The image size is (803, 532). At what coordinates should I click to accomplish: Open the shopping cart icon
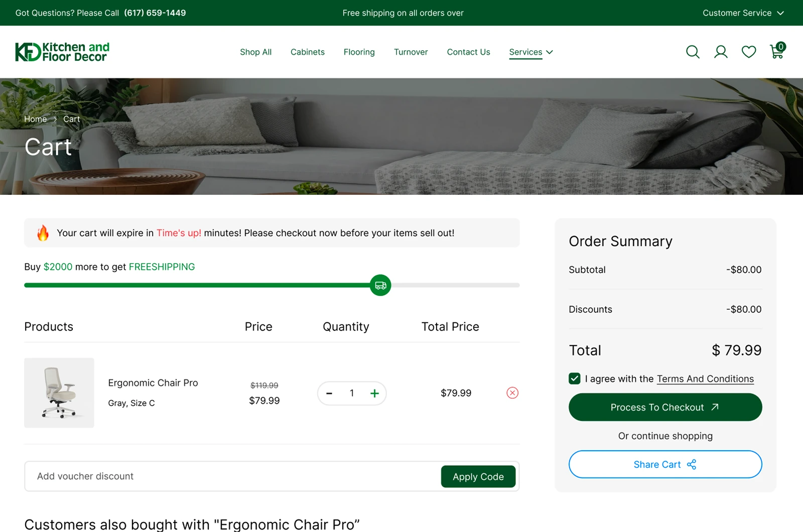[x=777, y=51]
